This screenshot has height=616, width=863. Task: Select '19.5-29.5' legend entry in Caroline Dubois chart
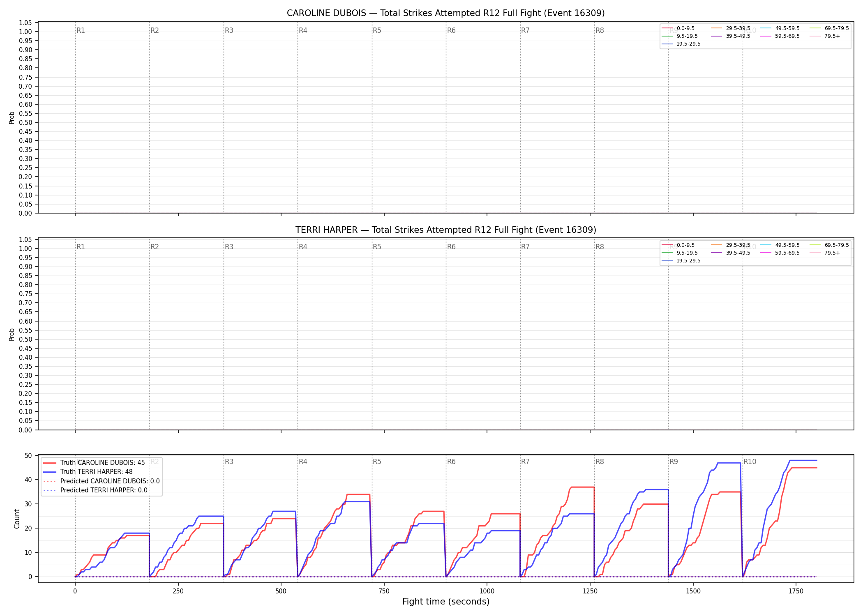coord(681,44)
